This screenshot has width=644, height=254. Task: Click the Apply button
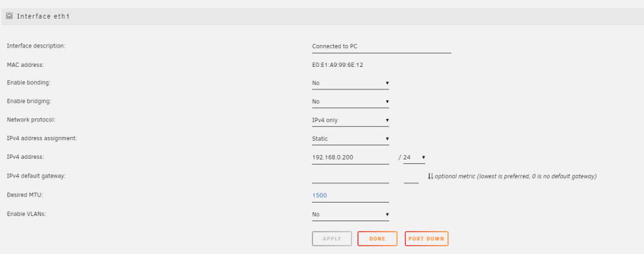point(332,239)
